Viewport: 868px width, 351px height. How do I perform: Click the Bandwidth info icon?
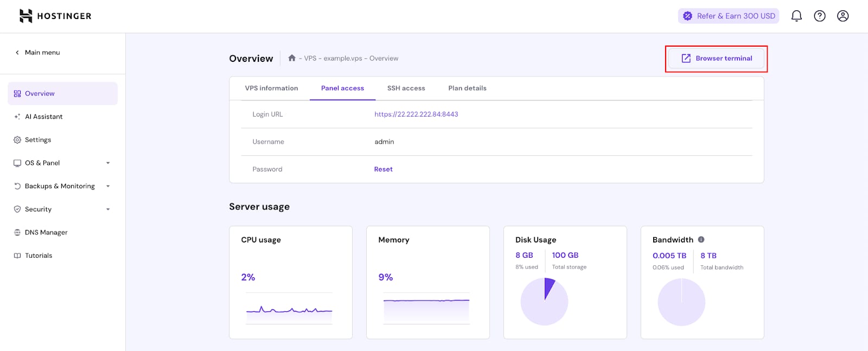[701, 239]
